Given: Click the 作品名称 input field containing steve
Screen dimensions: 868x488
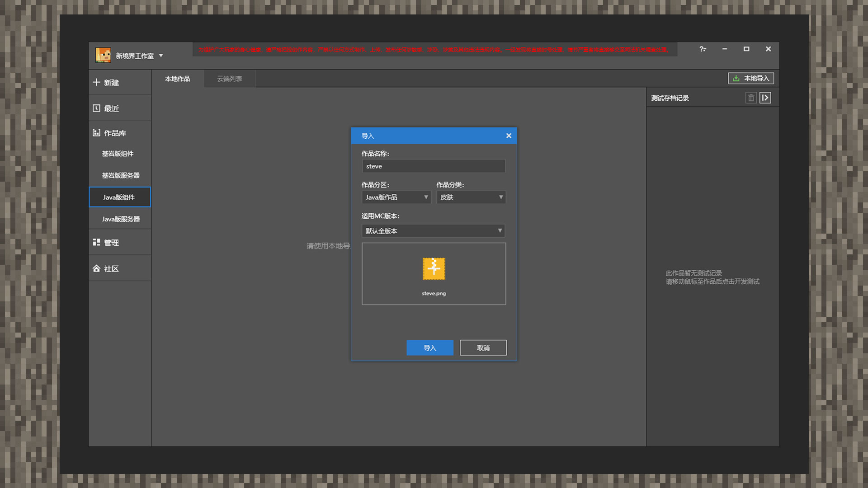Looking at the screenshot, I should [x=434, y=166].
